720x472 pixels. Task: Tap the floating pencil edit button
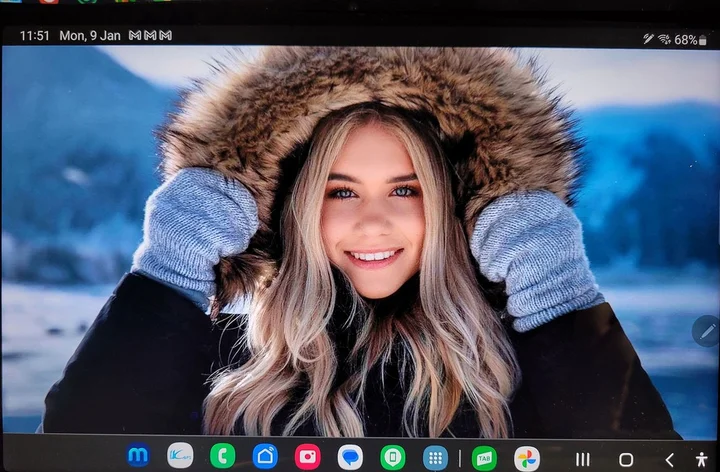point(707,331)
